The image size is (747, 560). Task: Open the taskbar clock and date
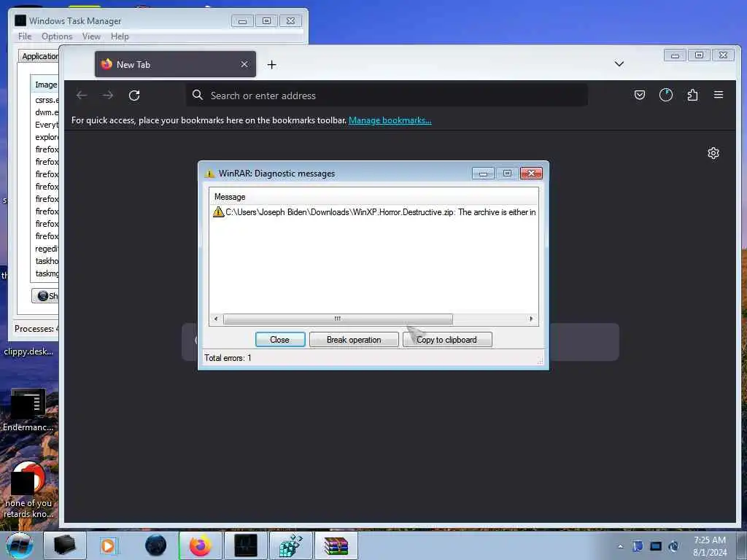[x=710, y=546]
